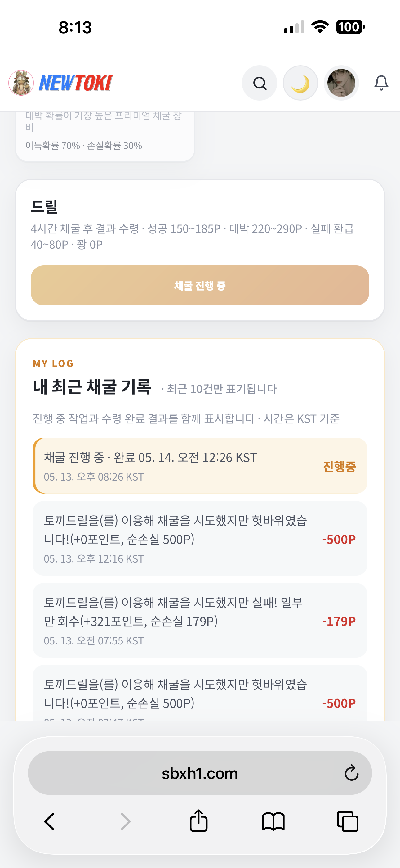Select the in-progress mining log entry
Screen dimensions: 400x868
[x=200, y=466]
